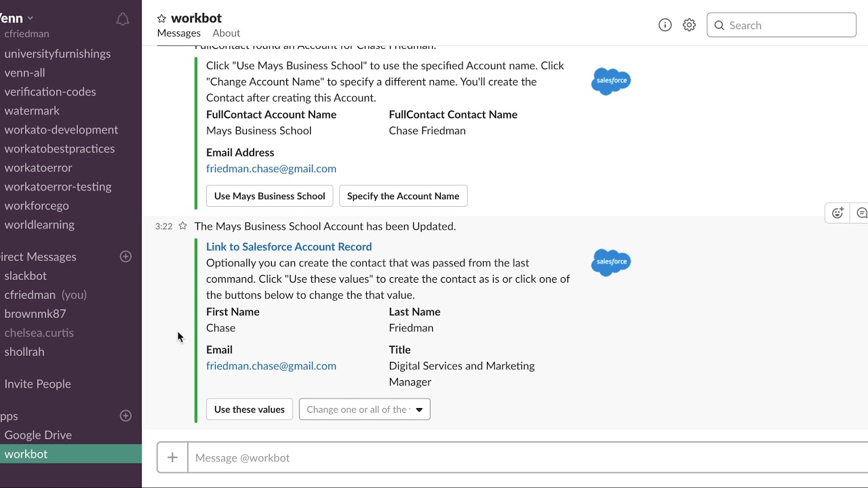Viewport: 868px width, 488px height.
Task: Open the Change one or all dropdown
Action: [365, 409]
